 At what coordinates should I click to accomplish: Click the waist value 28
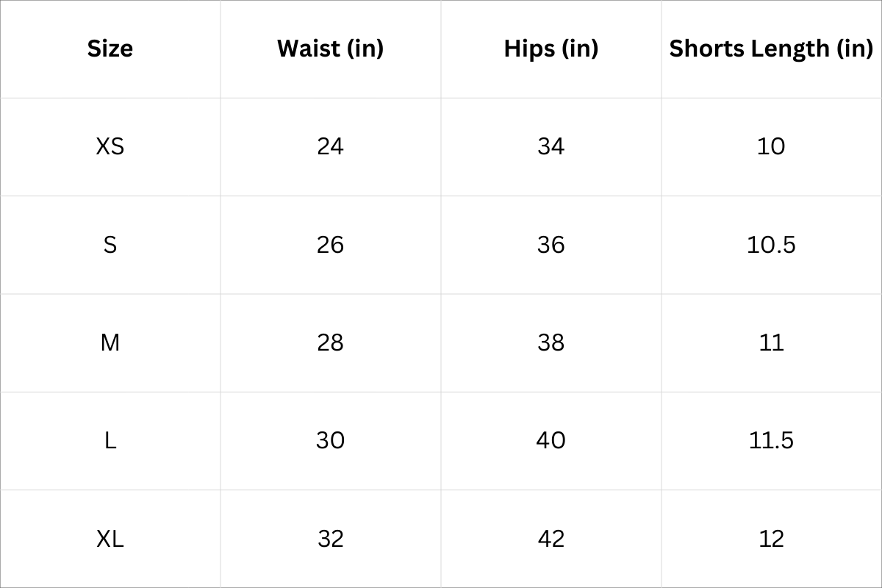click(330, 343)
